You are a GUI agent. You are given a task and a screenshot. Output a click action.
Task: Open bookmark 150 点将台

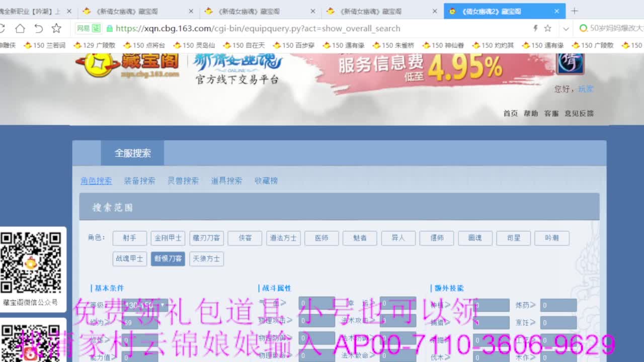click(x=144, y=45)
